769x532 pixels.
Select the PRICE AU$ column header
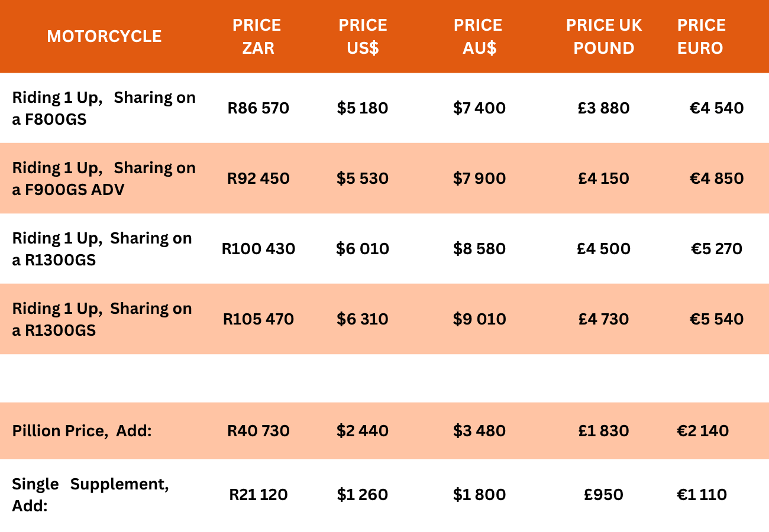coord(478,36)
